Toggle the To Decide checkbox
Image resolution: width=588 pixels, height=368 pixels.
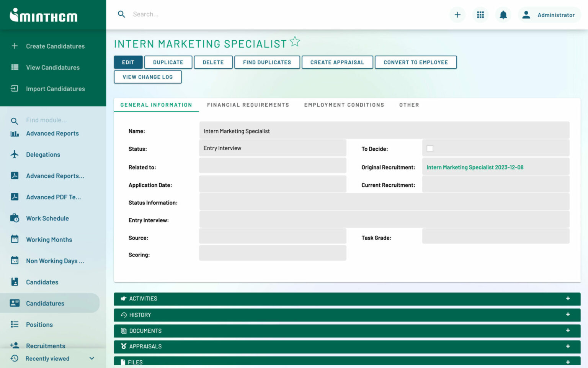point(430,148)
